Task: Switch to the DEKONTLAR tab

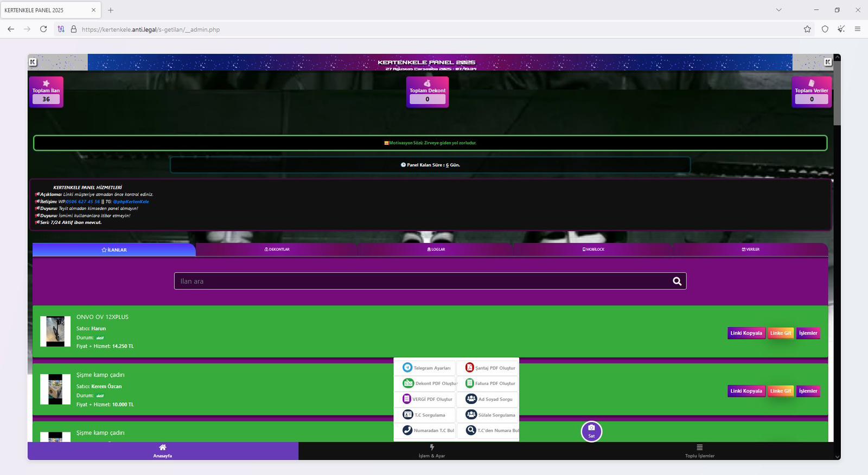Action: point(277,249)
